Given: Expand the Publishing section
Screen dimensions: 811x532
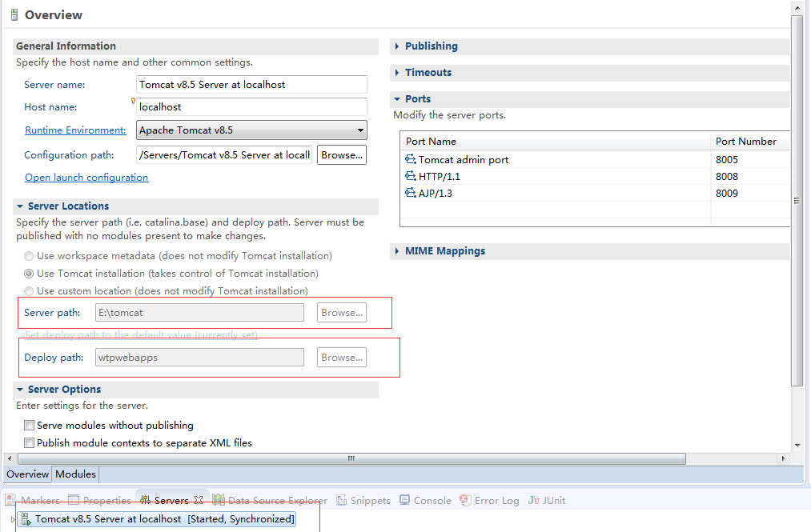Looking at the screenshot, I should pos(397,46).
